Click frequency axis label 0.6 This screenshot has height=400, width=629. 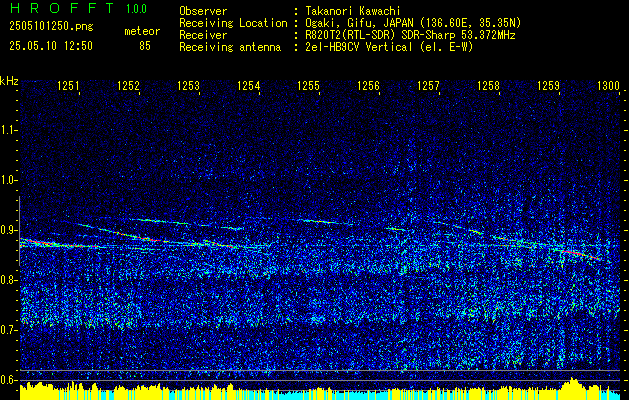click(x=8, y=380)
